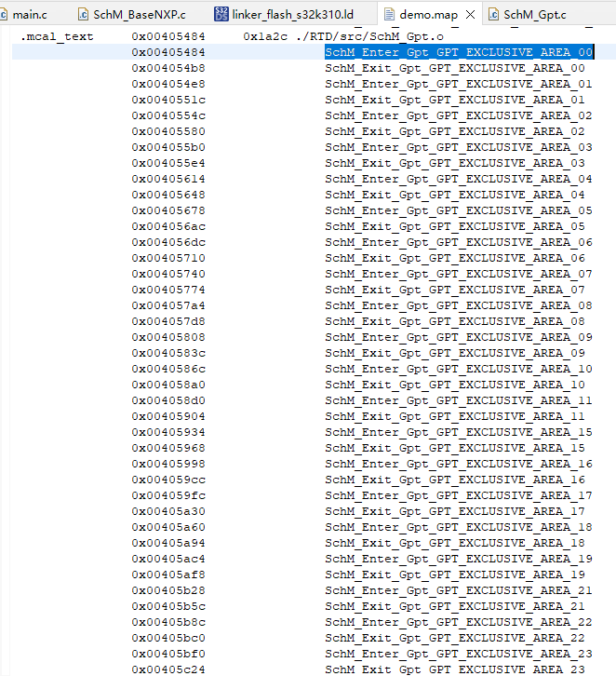The image size is (616, 676).
Task: Click the address 0x0040583c
Action: (x=168, y=353)
